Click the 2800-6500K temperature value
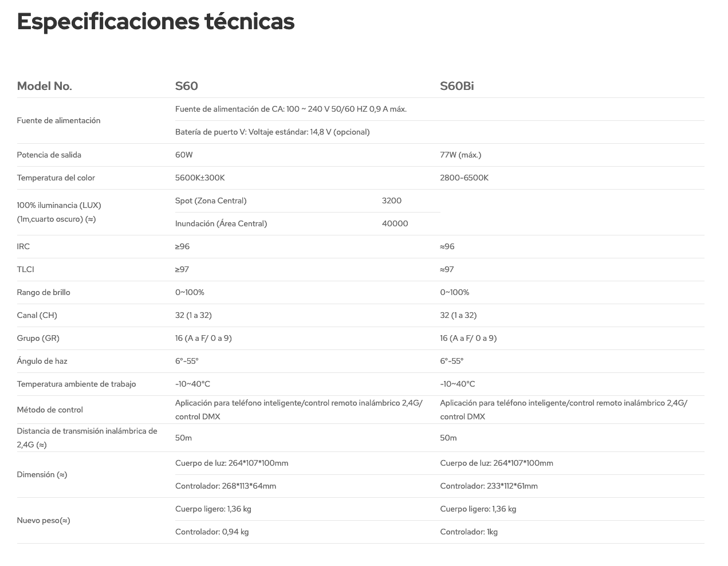The height and width of the screenshot is (566, 728). 464,178
